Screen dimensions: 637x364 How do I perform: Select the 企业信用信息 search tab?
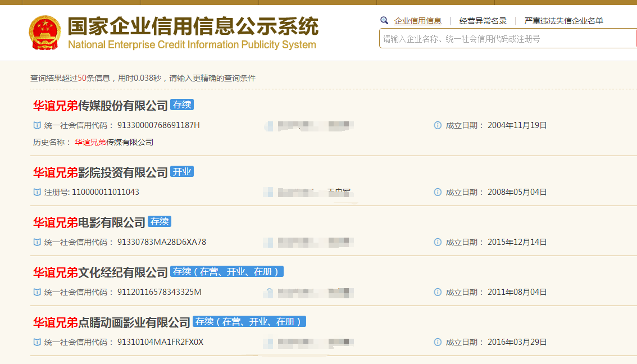[x=417, y=21]
